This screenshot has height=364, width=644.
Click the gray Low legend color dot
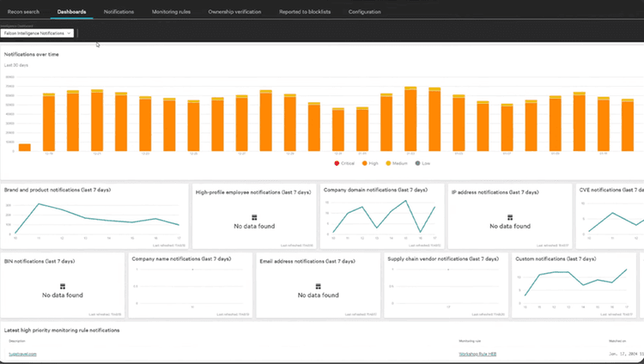coord(417,161)
